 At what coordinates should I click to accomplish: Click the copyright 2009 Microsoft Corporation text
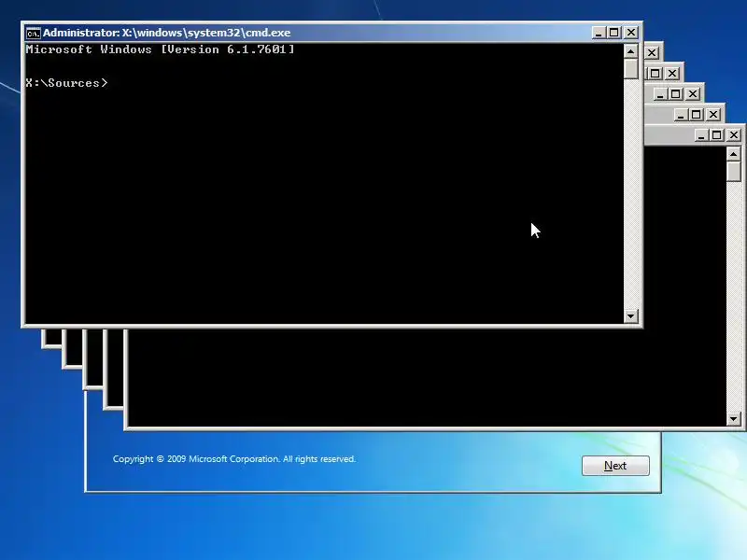point(234,459)
